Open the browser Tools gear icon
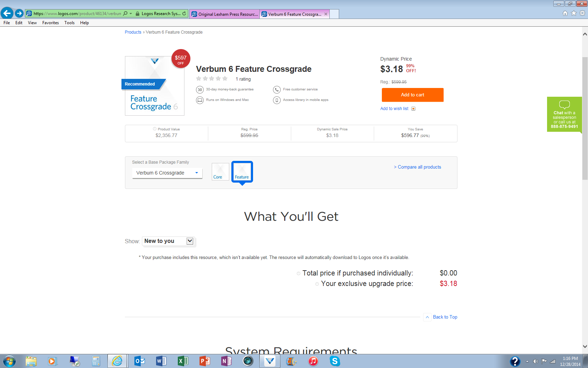Image resolution: width=588 pixels, height=368 pixels. tap(582, 13)
